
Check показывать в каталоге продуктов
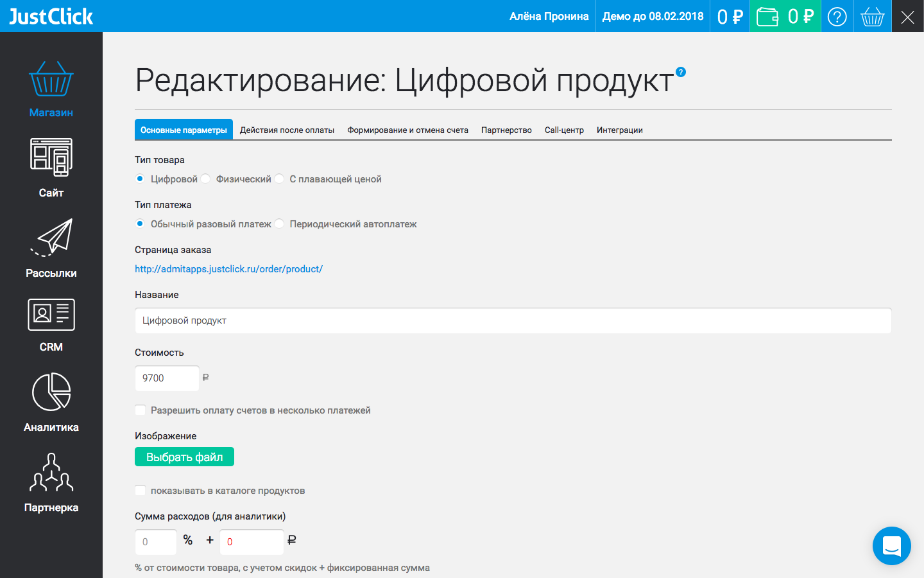click(x=140, y=490)
